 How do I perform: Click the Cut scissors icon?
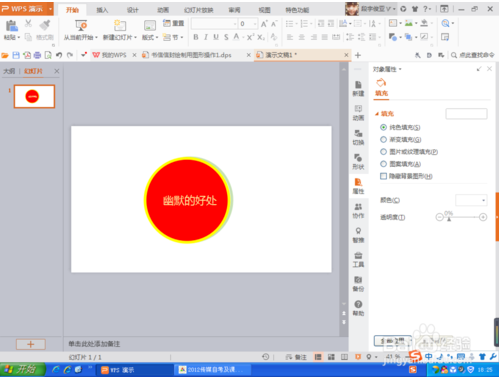pos(28,23)
